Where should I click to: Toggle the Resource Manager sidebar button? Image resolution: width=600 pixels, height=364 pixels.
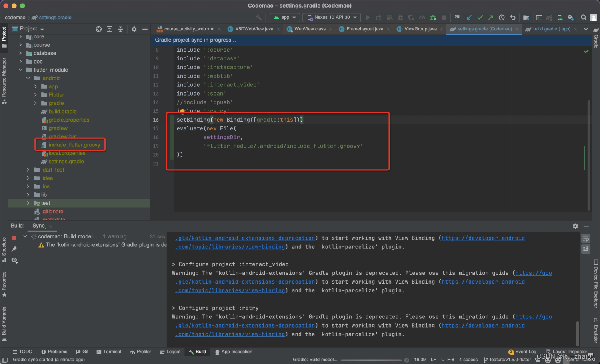(x=4, y=81)
